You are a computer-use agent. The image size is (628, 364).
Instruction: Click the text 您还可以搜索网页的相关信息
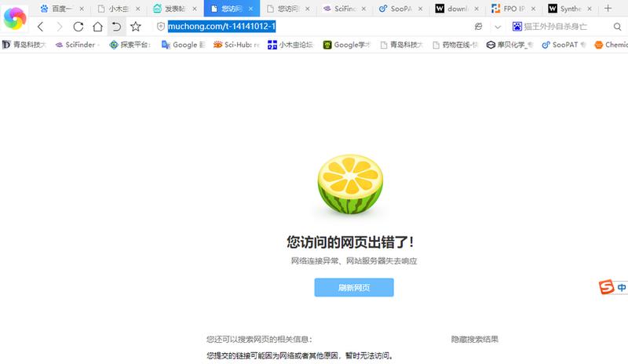pos(259,339)
